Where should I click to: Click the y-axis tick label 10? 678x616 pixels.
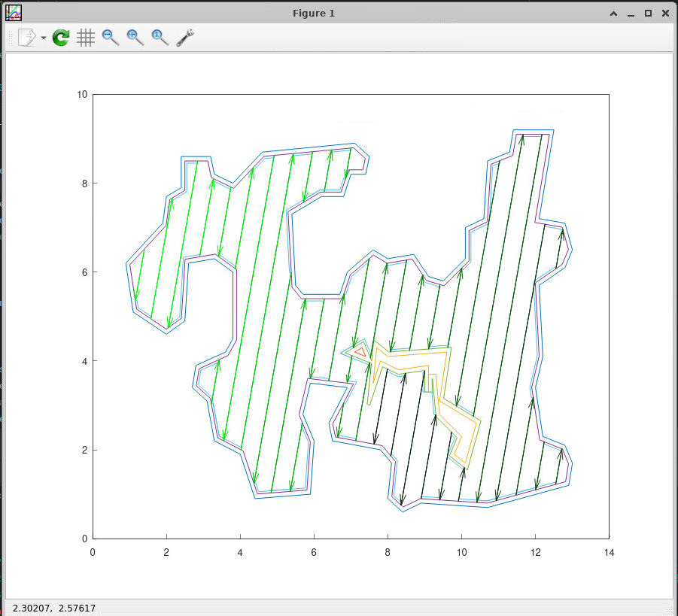point(82,94)
